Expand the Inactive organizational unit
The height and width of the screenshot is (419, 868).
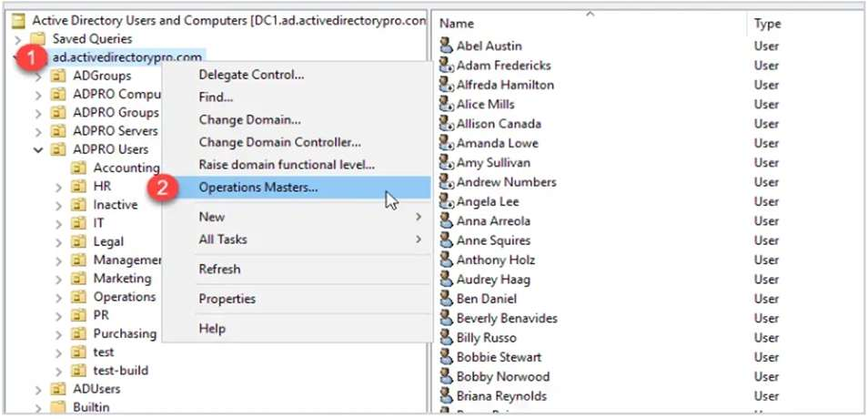pyautogui.click(x=58, y=206)
